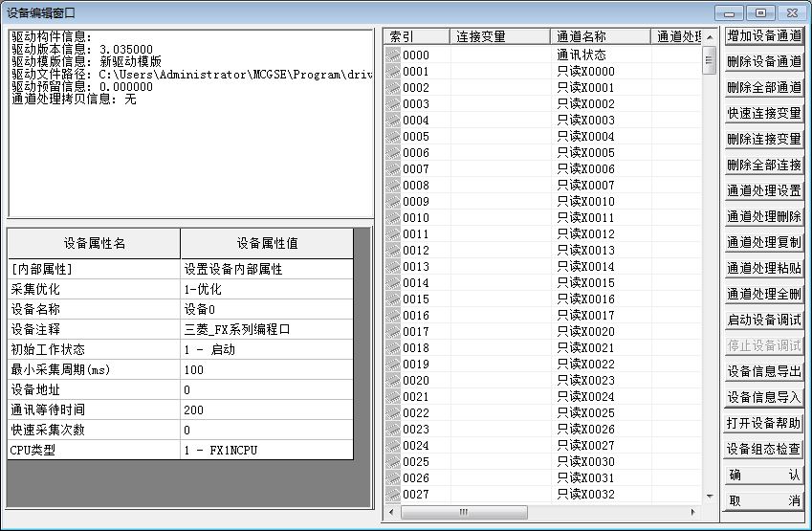Click the 通道名称 column header
The height and width of the screenshot is (531, 812).
click(x=600, y=36)
